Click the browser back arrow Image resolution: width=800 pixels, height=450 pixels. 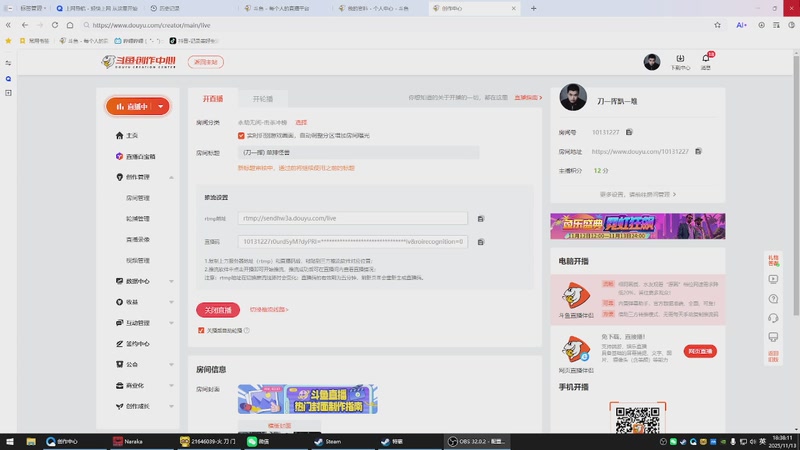click(24, 25)
